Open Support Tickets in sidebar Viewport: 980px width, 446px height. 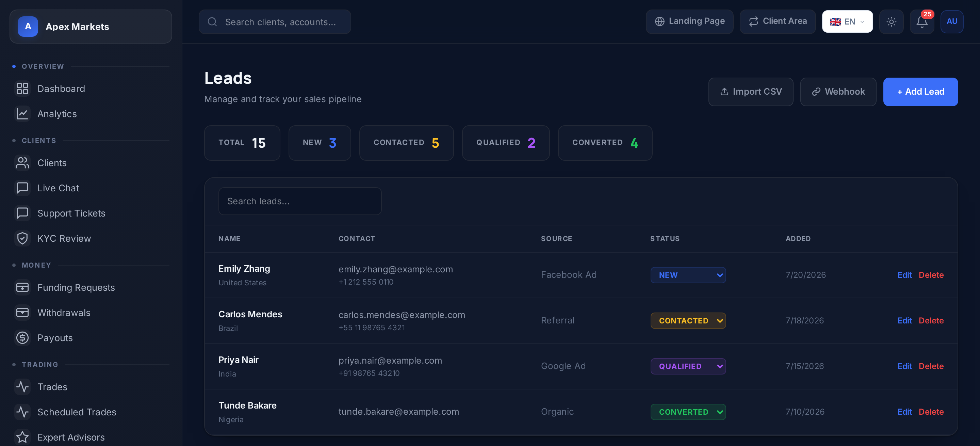click(x=91, y=213)
